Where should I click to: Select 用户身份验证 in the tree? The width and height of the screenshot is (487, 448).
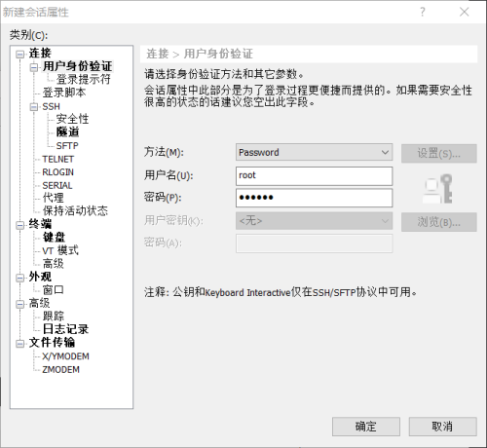pyautogui.click(x=77, y=66)
